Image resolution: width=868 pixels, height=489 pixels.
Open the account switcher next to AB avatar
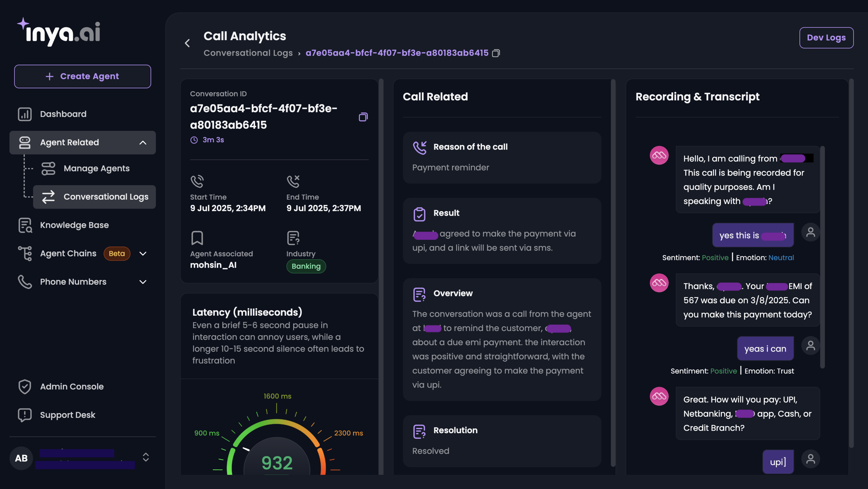146,457
